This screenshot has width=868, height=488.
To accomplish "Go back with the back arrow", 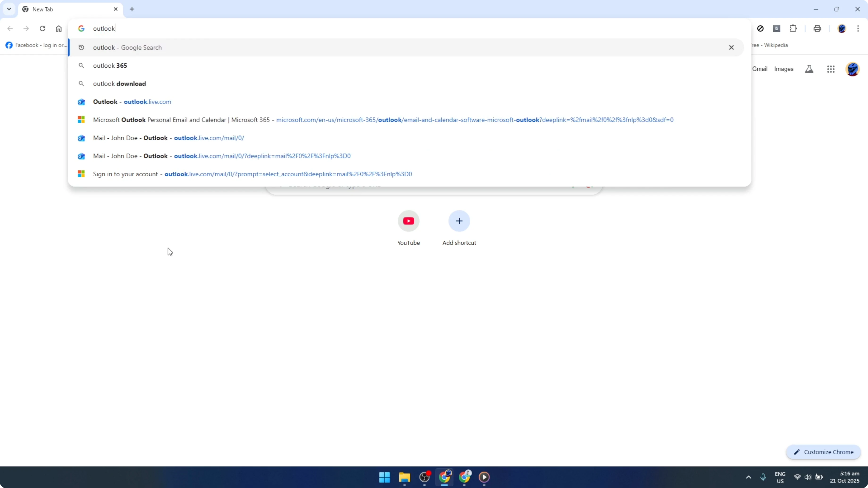I will pos(10,28).
